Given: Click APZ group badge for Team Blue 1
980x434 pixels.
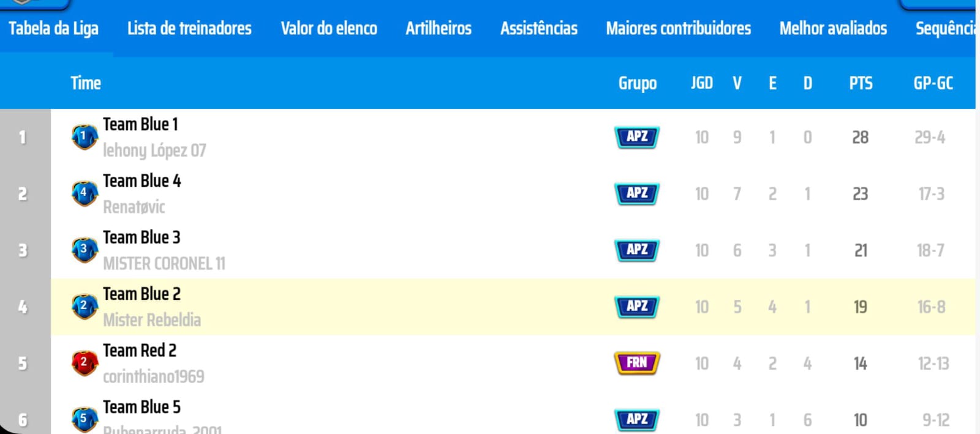Looking at the screenshot, I should 637,137.
